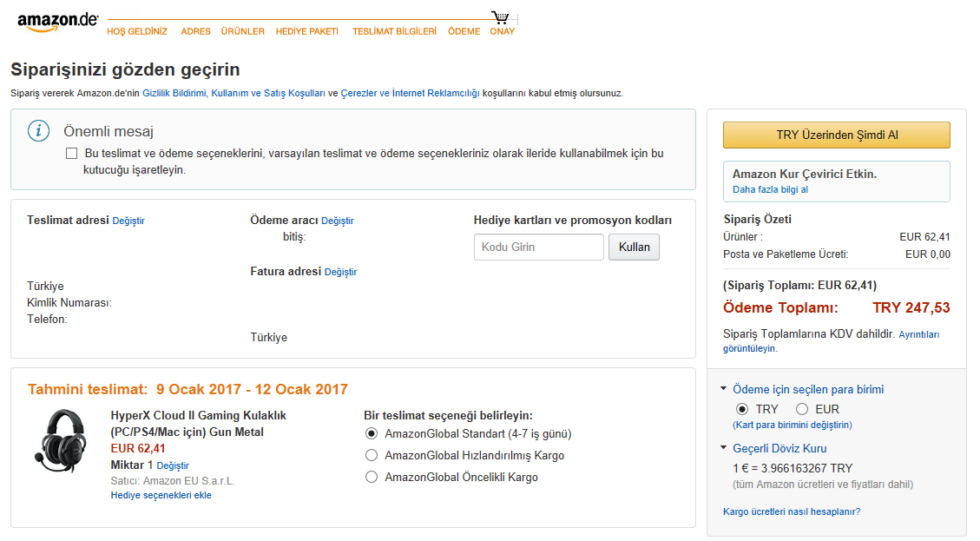
Task: Check the default delivery and payment options box
Action: pyautogui.click(x=72, y=154)
